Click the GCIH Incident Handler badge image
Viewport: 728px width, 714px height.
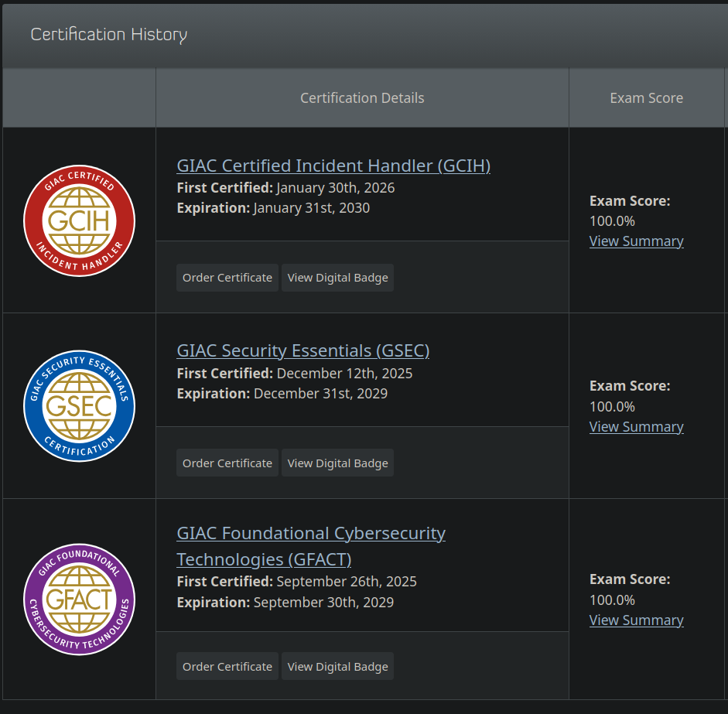pyautogui.click(x=80, y=220)
